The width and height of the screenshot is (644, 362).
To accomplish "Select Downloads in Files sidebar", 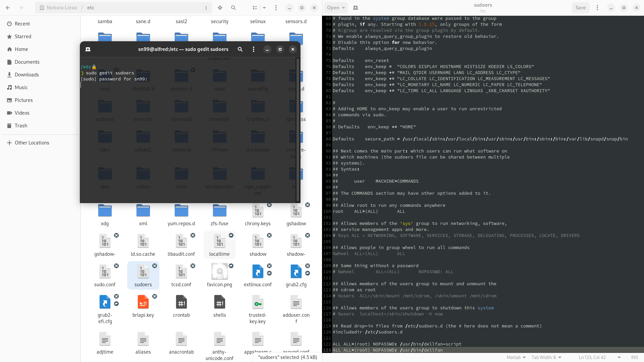I will (27, 75).
